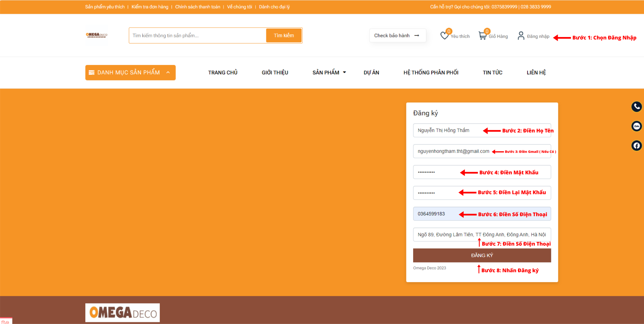The width and height of the screenshot is (644, 324).
Task: Click the Omega Deco 2023 text
Action: pyautogui.click(x=430, y=268)
